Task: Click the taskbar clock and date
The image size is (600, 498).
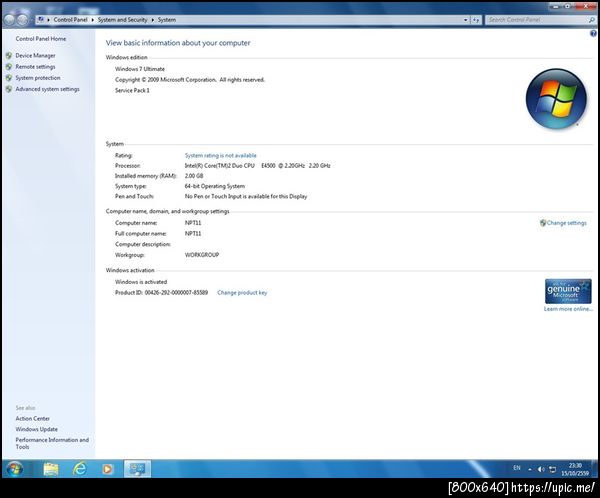Action: (575, 469)
